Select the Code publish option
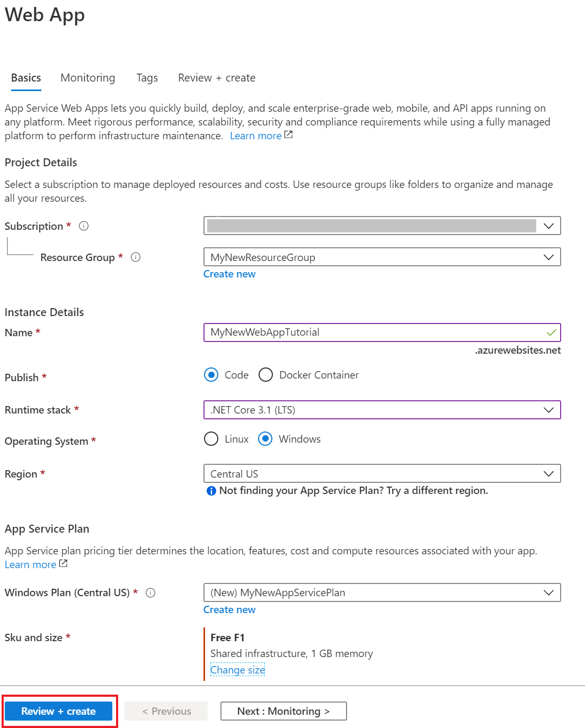 click(211, 375)
